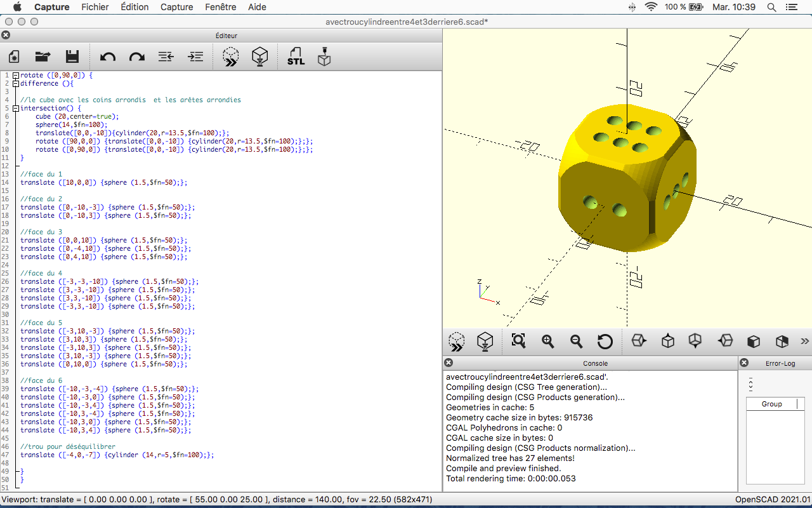Close the Console panel
Screen dimensions: 812x508
tap(449, 363)
